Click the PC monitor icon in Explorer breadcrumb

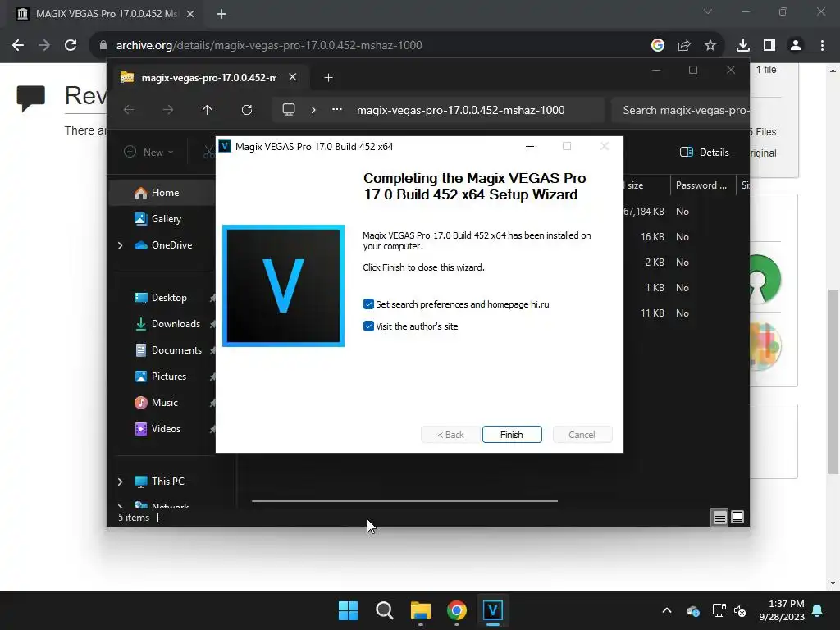[x=289, y=110]
